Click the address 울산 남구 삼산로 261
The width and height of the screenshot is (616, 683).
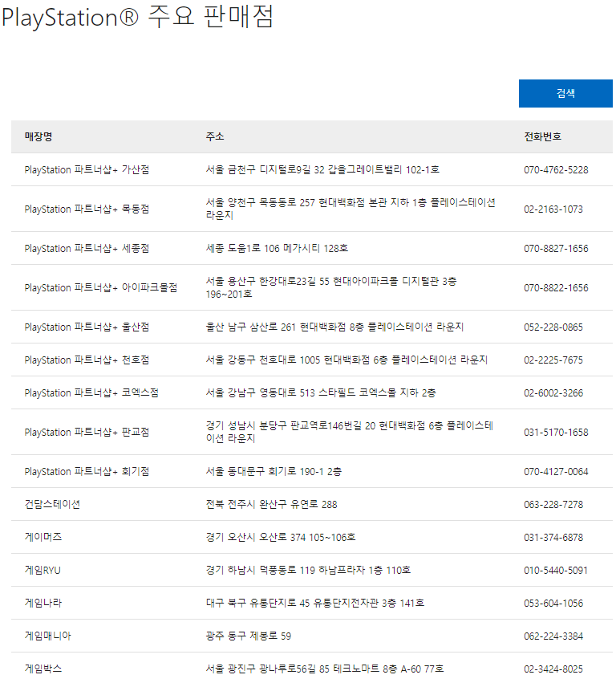click(334, 327)
